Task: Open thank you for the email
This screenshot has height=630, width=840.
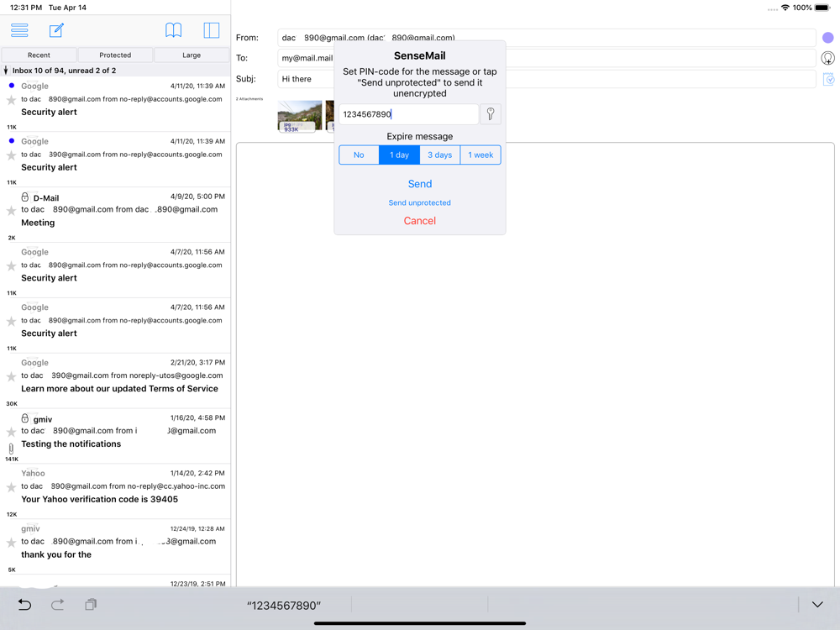Action: [x=115, y=547]
